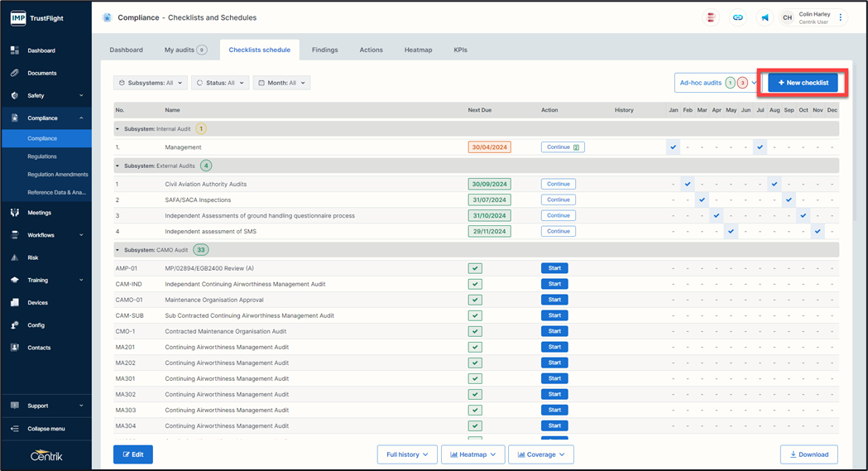Click the Risk warning triangle icon

[15, 257]
